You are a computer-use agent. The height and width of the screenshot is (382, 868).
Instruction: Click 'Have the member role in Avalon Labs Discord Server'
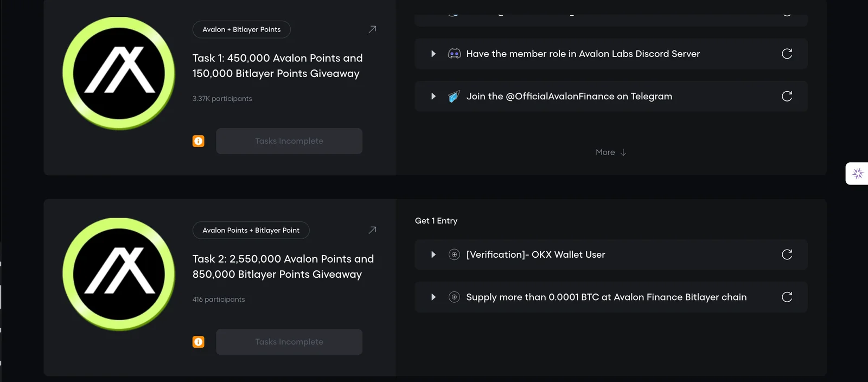(583, 54)
